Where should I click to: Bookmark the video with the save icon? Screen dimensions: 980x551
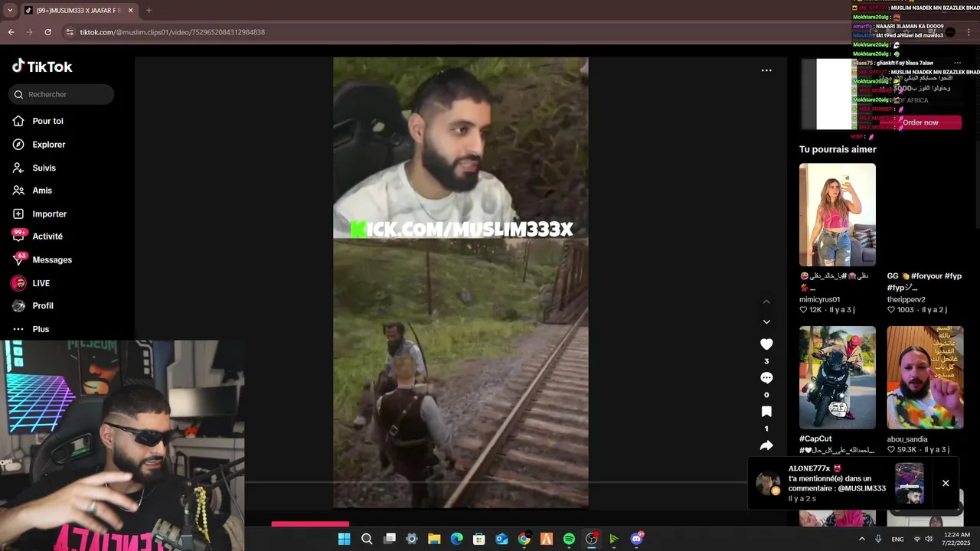coord(766,412)
